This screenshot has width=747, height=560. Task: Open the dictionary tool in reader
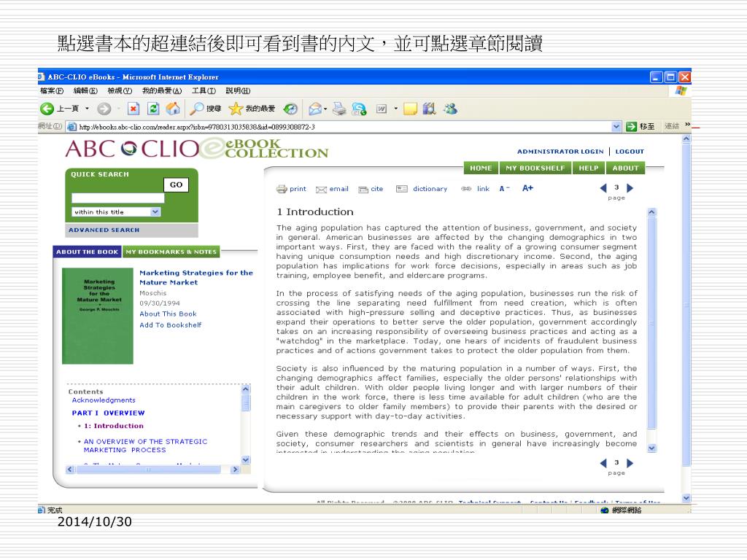click(422, 189)
